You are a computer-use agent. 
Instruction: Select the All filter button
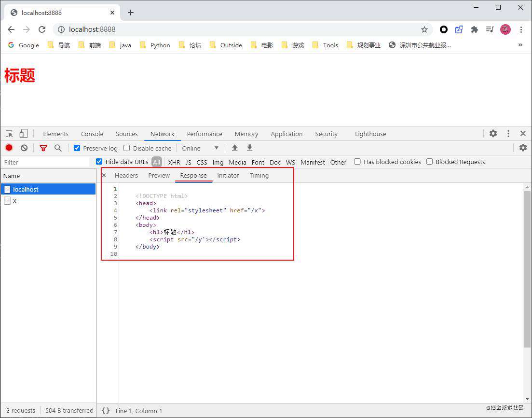click(157, 162)
